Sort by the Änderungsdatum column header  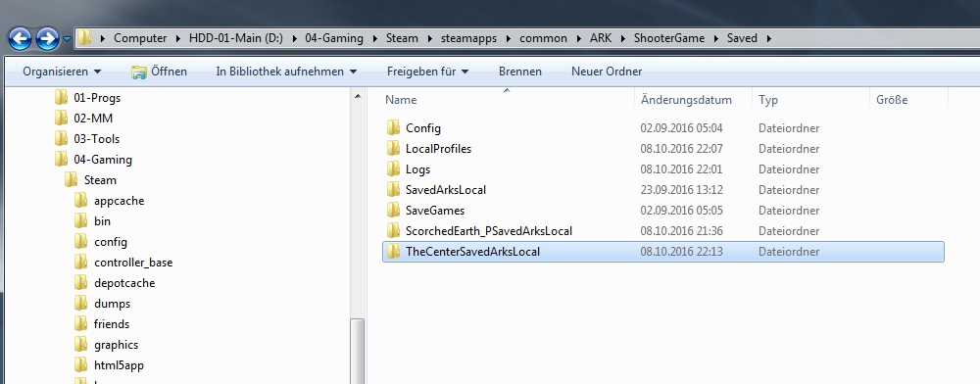coord(686,100)
